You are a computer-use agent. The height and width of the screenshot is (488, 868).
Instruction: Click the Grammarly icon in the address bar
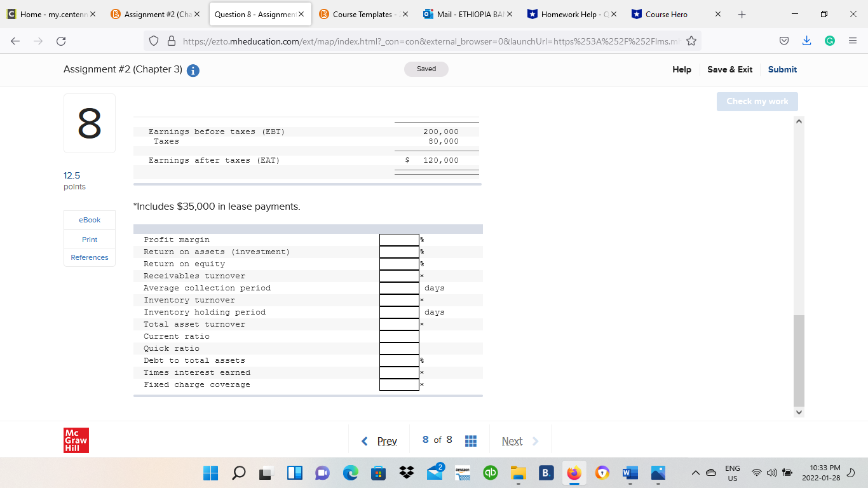829,40
